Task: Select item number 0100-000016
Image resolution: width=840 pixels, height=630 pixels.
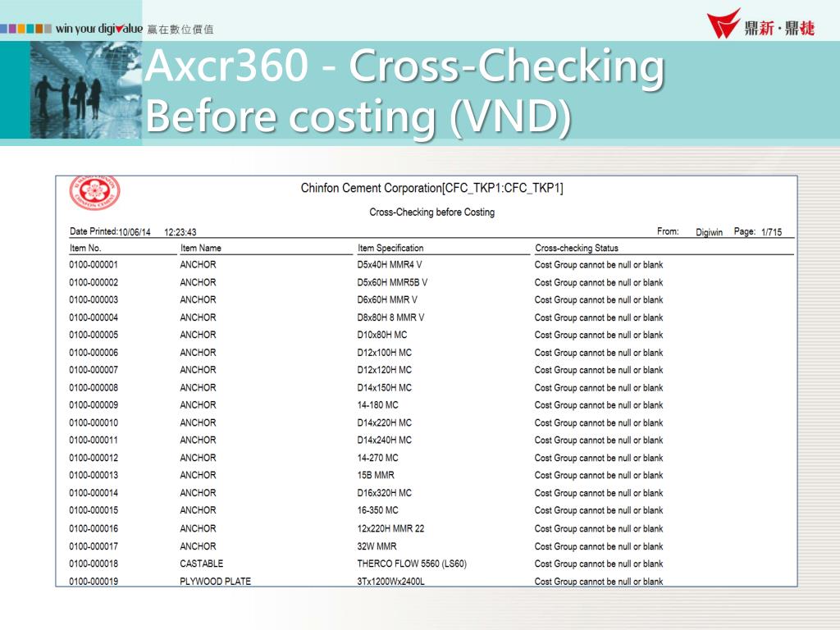Action: click(x=94, y=529)
